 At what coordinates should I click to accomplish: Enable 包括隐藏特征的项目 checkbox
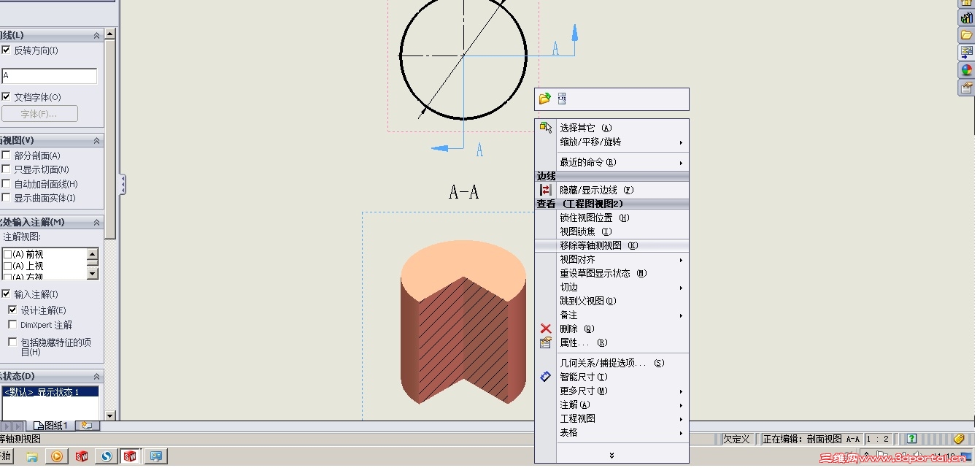click(12, 342)
